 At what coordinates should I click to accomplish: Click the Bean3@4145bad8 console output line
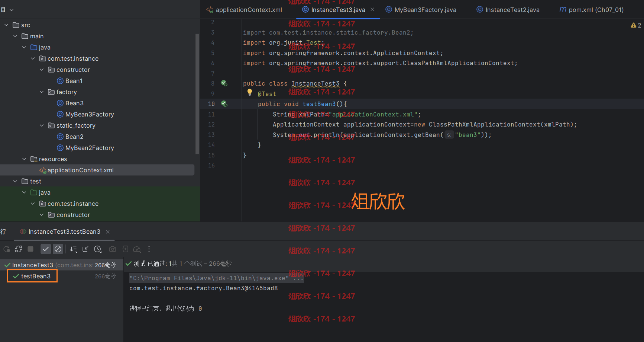(x=203, y=288)
